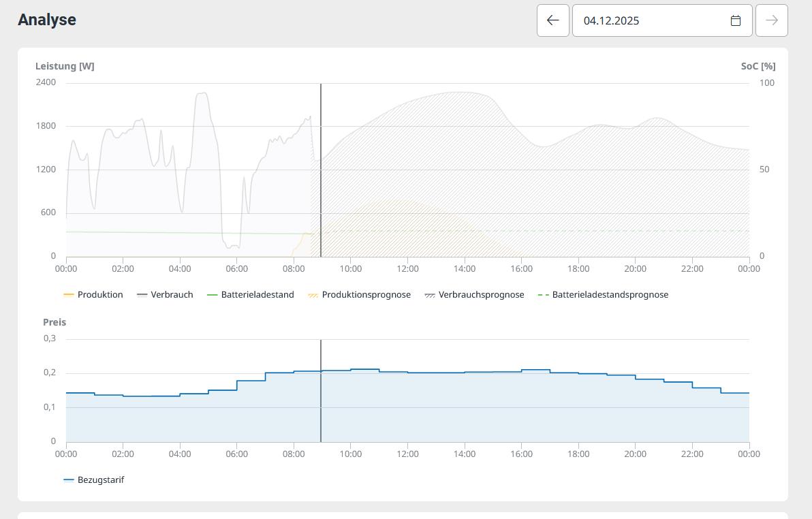
Task: Click the green Batterieladestand legend line marker
Action: (x=212, y=295)
